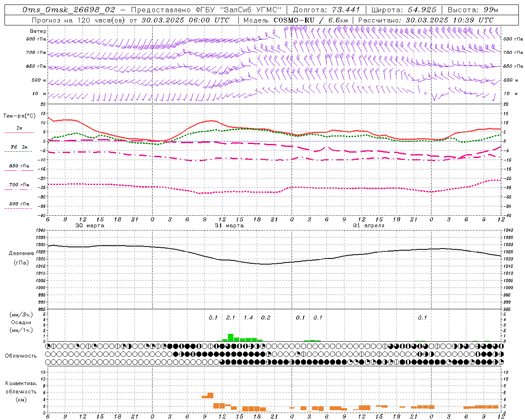The width and height of the screenshot is (525, 420).
Task: Click the 850 гПа temperature legend entry
Action: point(19,166)
